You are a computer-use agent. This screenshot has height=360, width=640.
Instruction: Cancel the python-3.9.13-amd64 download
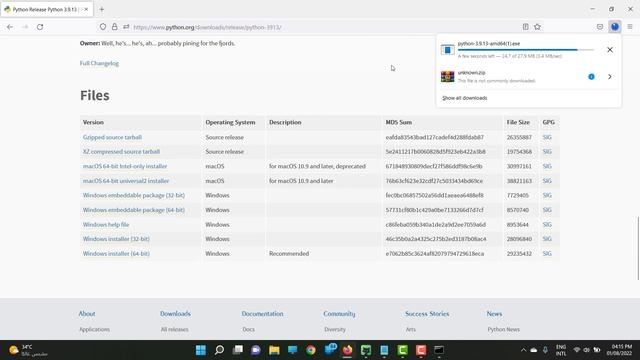pos(610,50)
